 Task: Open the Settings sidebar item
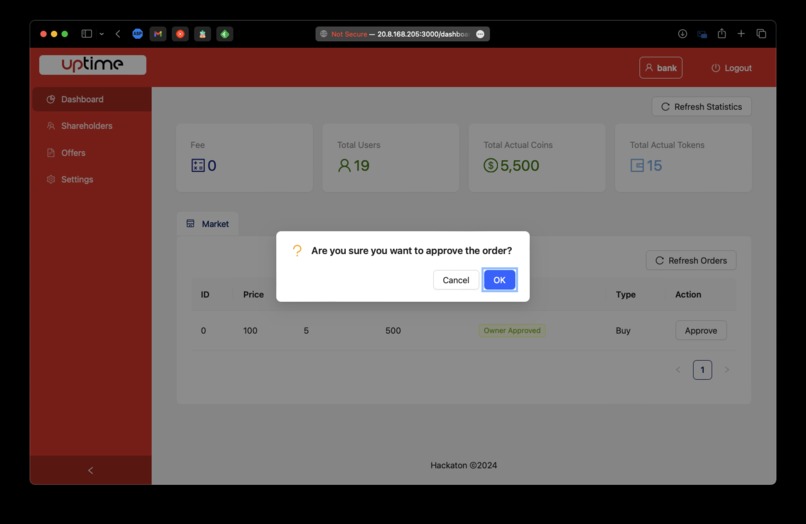click(x=91, y=179)
